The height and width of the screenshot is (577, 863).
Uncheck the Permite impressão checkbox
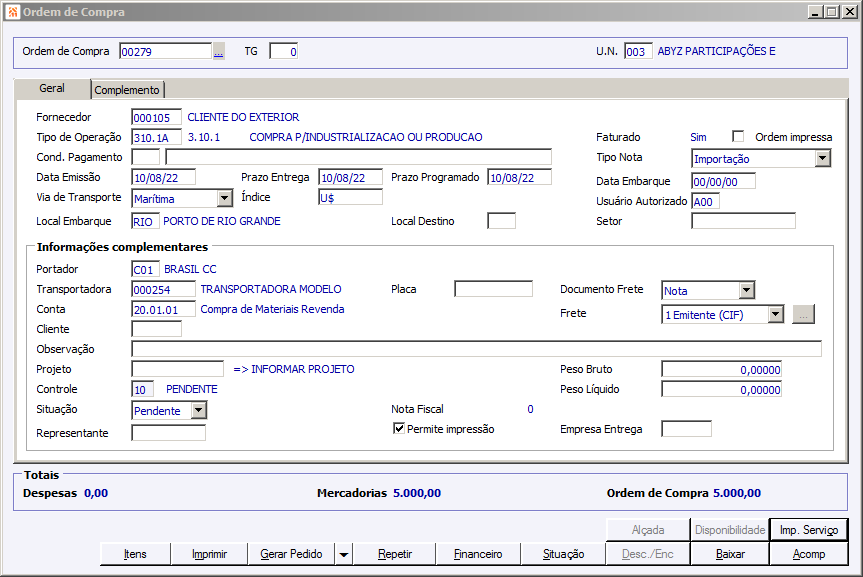point(399,429)
